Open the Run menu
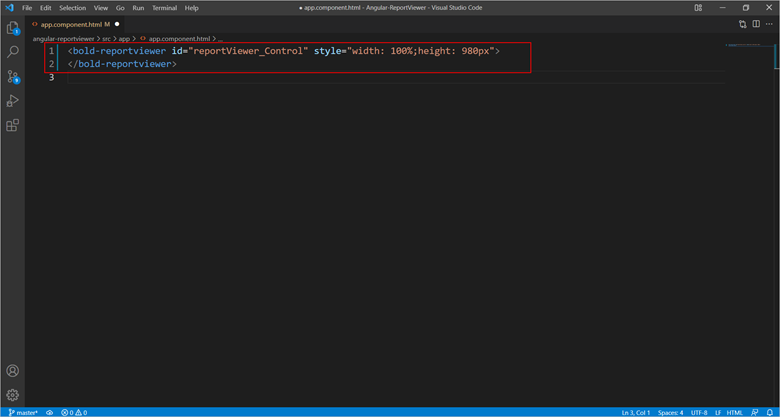This screenshot has height=417, width=780. click(x=138, y=8)
